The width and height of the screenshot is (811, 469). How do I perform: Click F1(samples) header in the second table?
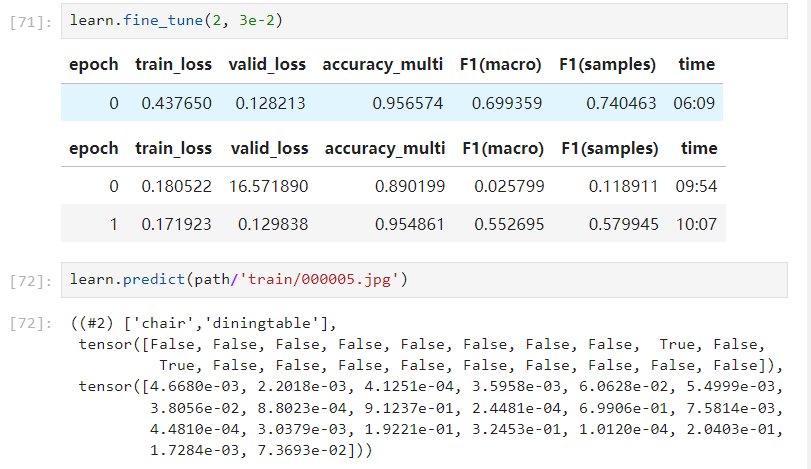(609, 148)
